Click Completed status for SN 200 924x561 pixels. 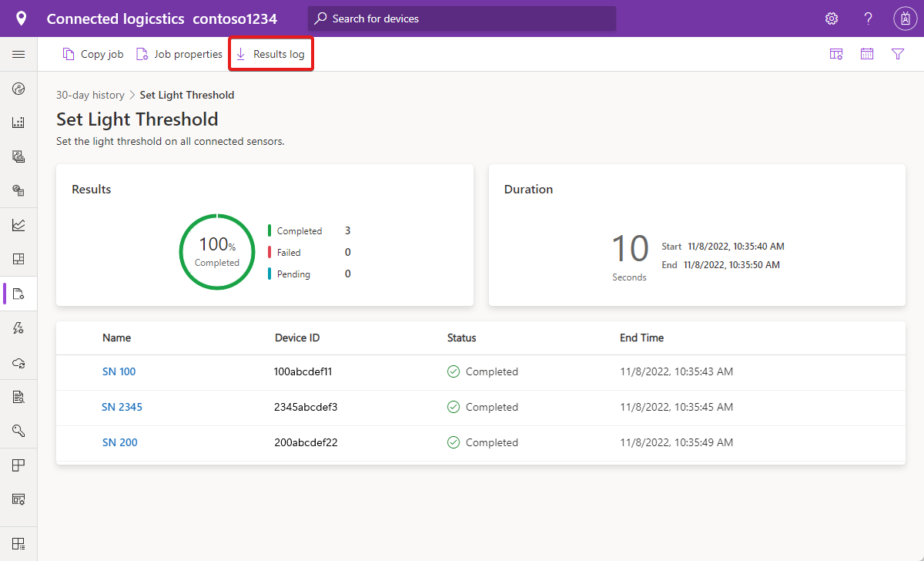(483, 442)
